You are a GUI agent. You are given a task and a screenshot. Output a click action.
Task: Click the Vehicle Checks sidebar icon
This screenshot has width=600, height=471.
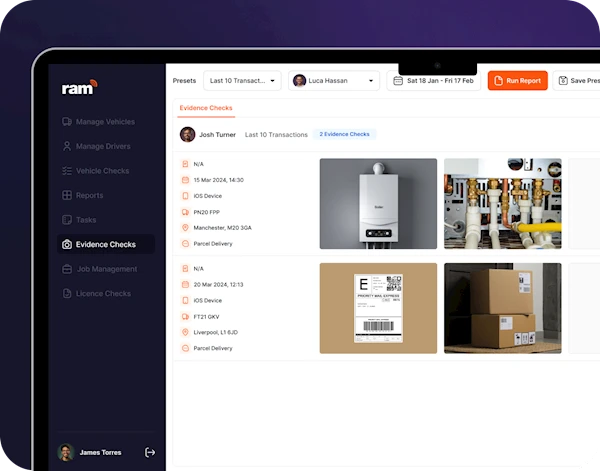point(67,171)
